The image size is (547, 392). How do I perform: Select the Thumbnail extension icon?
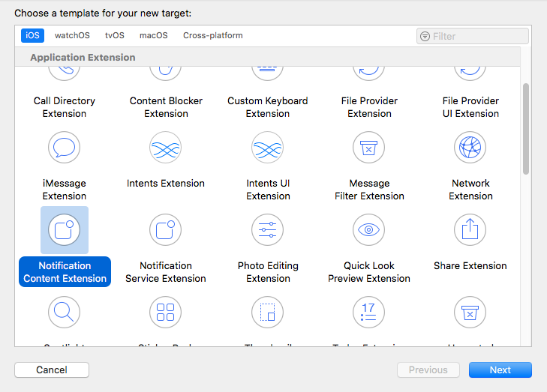tap(268, 313)
